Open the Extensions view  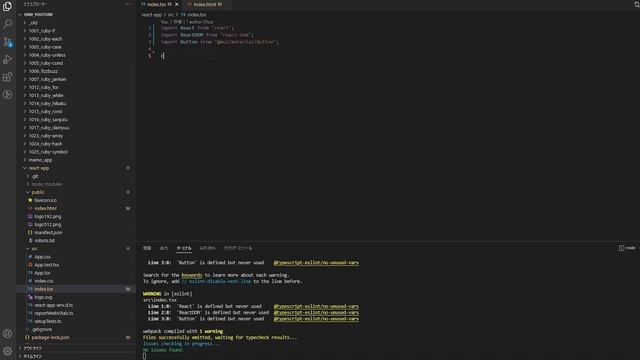coord(7,77)
